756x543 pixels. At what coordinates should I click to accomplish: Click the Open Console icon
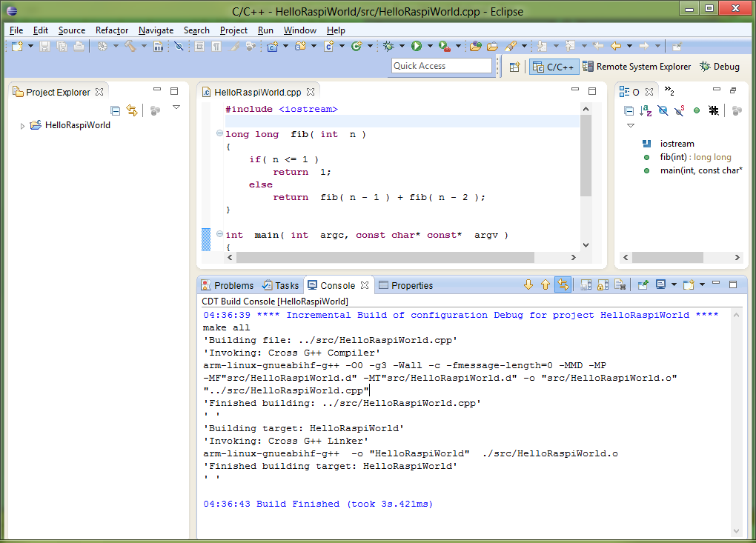coord(689,285)
